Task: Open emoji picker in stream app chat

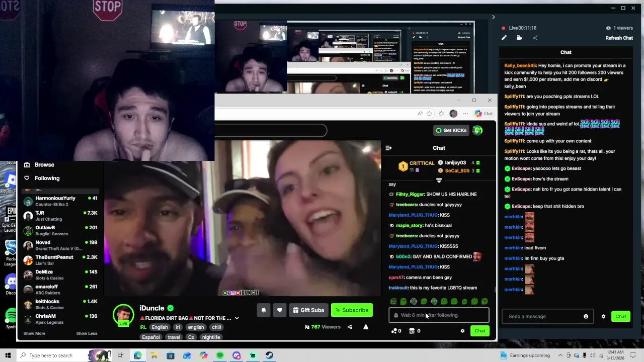Action: point(586,316)
